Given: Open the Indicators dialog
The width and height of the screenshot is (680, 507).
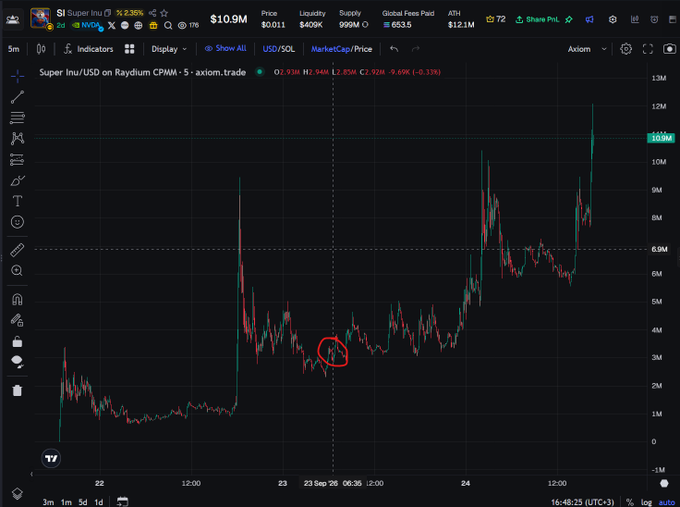Looking at the screenshot, I should click(x=88, y=49).
